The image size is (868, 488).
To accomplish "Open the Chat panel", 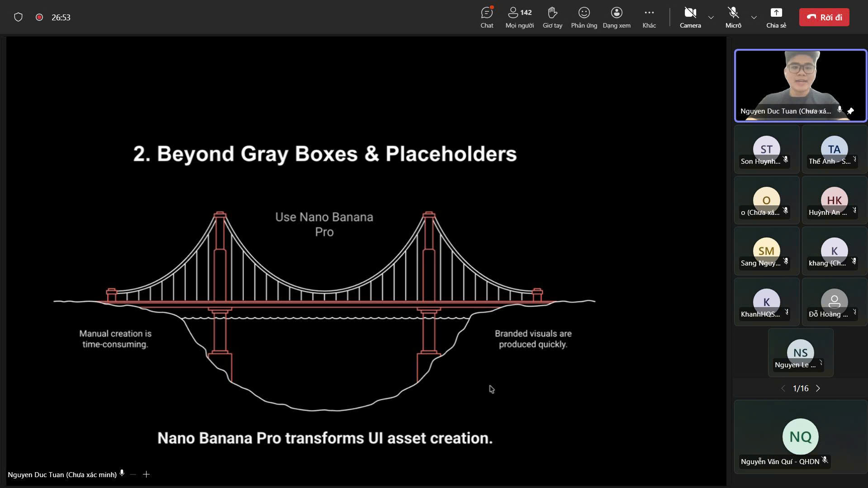I will [487, 17].
